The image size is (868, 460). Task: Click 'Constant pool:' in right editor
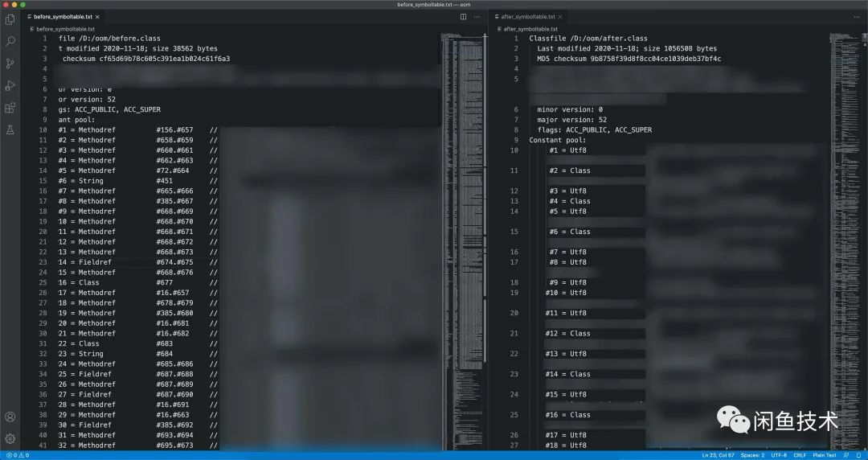558,140
